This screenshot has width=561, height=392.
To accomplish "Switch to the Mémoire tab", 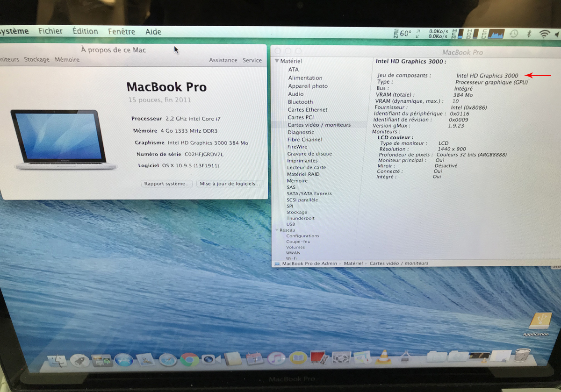I will click(67, 60).
